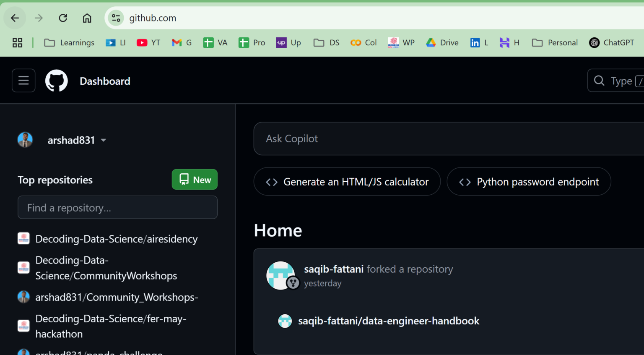The height and width of the screenshot is (355, 644).
Task: Open the Personal bookmarks folder
Action: pos(554,42)
